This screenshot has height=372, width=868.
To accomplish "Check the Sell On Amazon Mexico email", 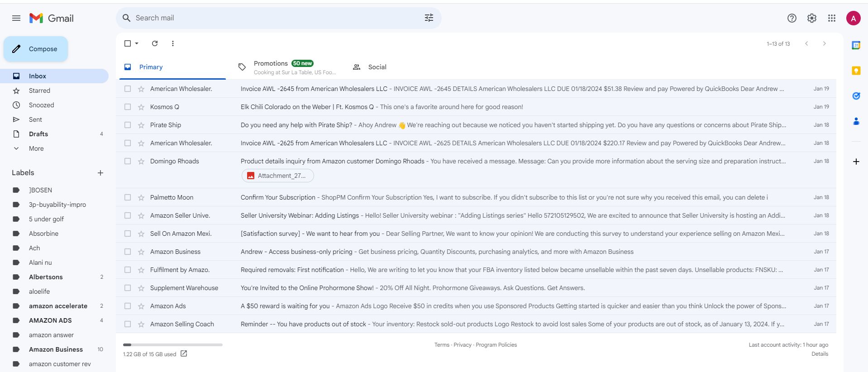I will [x=128, y=234].
